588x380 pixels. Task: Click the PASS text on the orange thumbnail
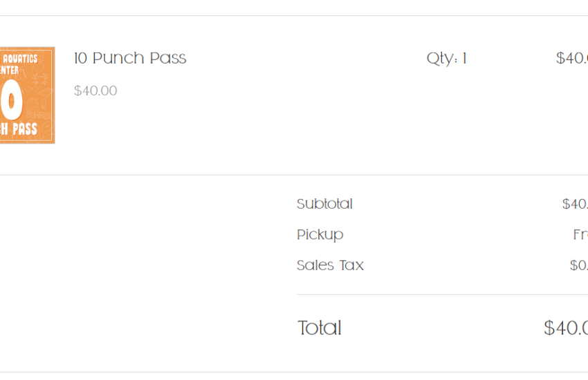[25, 129]
